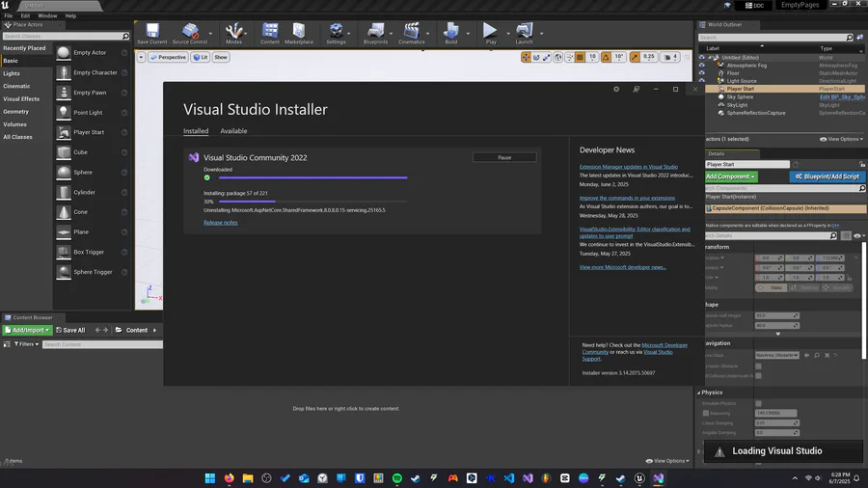Screen dimensions: 868x488
Task: Open viewport options dropdown arrow
Action: point(141,57)
